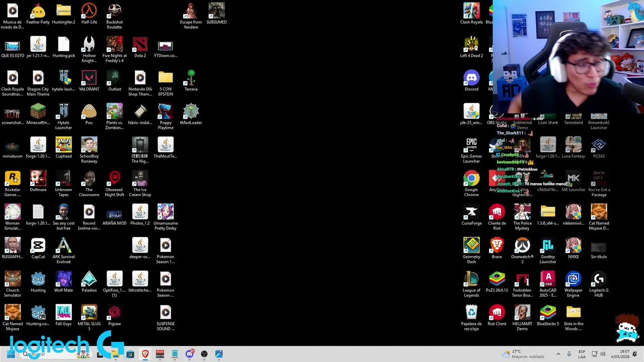Open the Discord desktop shortcut
The width and height of the screenshot is (644, 362).
pos(471,81)
